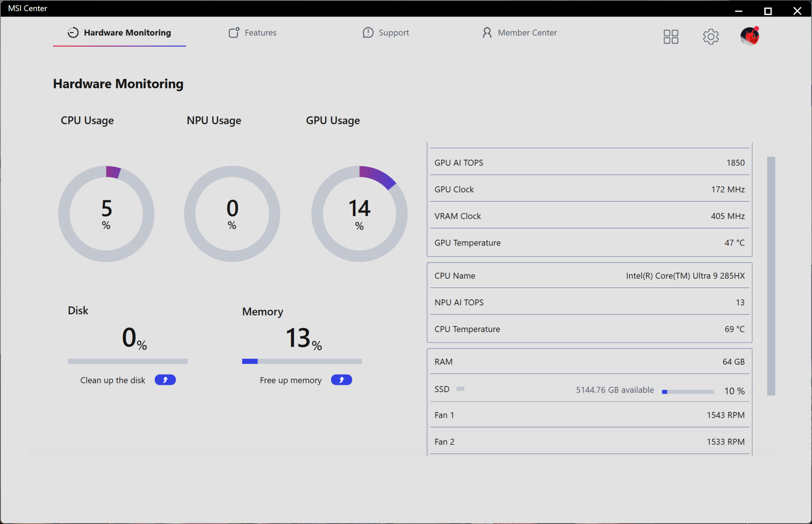Open the grid apps view icon

tap(671, 37)
